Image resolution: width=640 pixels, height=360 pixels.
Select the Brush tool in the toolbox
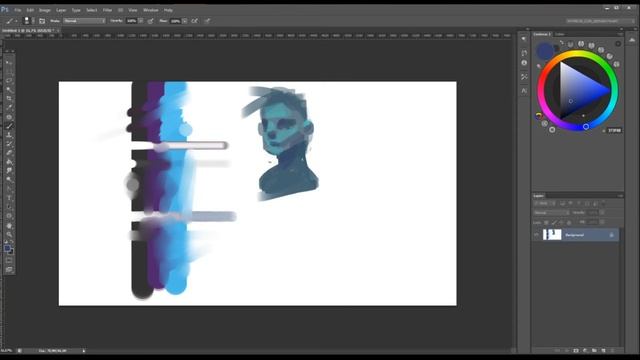coord(9,126)
